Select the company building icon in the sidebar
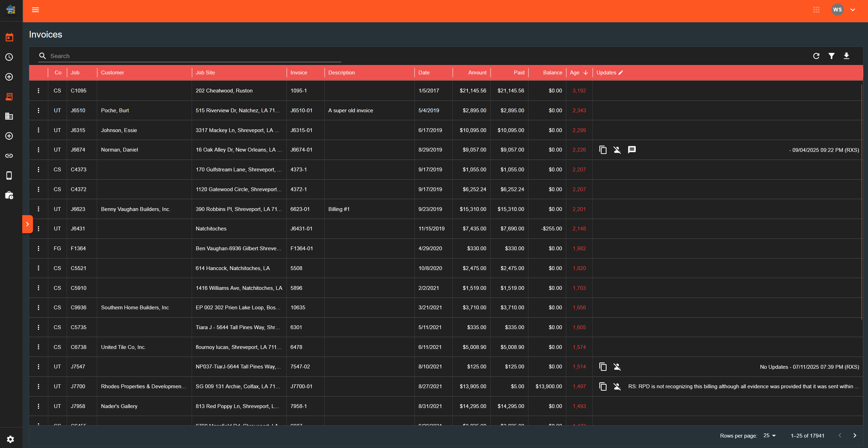Viewport: 868px width, 448px height. pos(9,116)
